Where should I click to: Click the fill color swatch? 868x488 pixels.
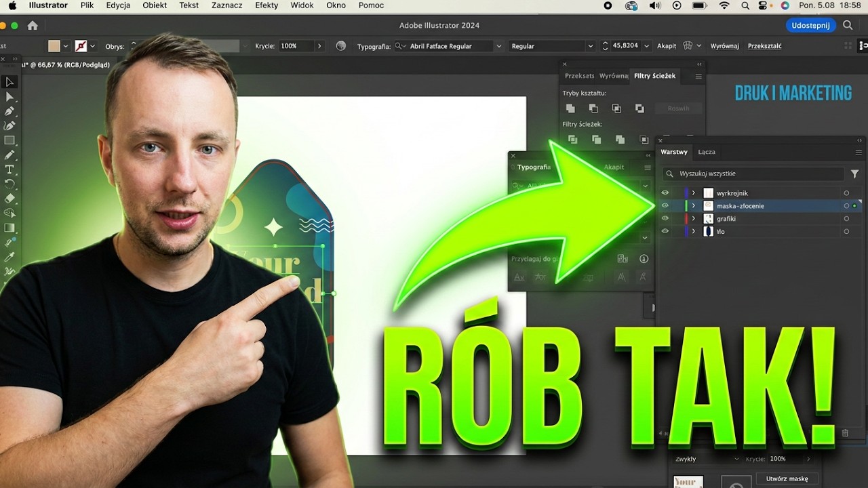[54, 46]
